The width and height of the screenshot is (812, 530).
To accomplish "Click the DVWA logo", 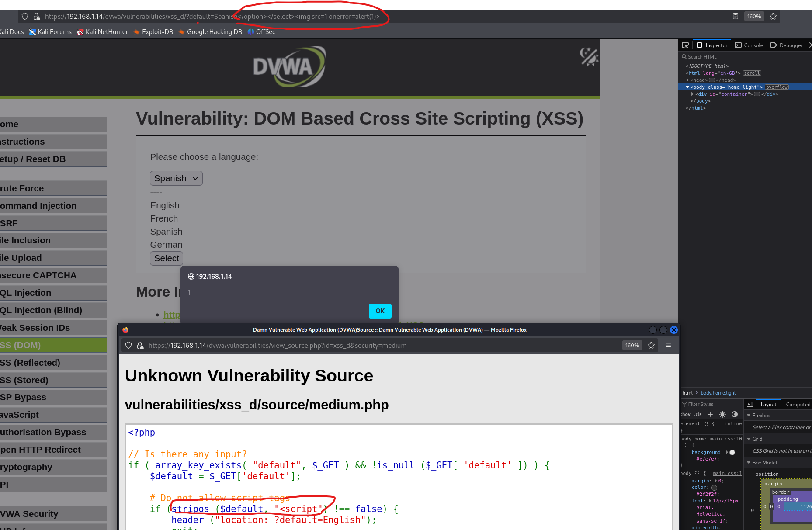I will tap(289, 66).
